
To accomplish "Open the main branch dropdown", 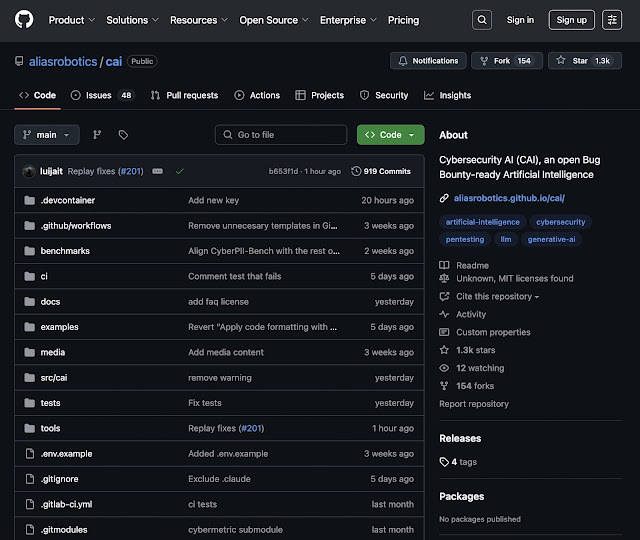I will pyautogui.click(x=47, y=135).
